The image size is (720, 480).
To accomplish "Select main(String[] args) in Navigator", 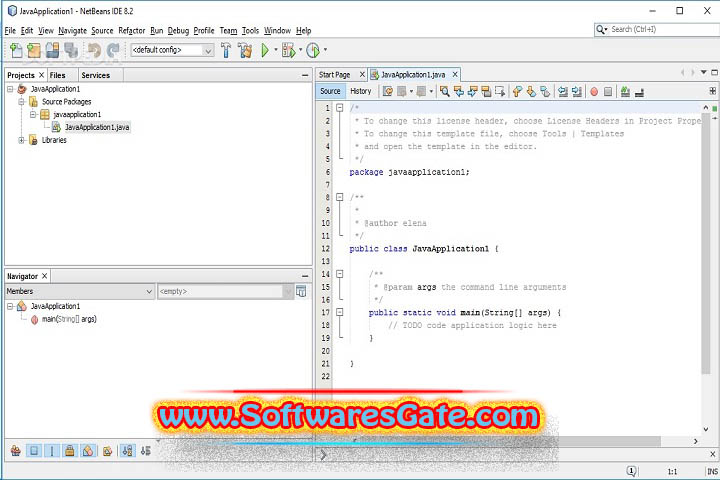I will click(x=69, y=319).
